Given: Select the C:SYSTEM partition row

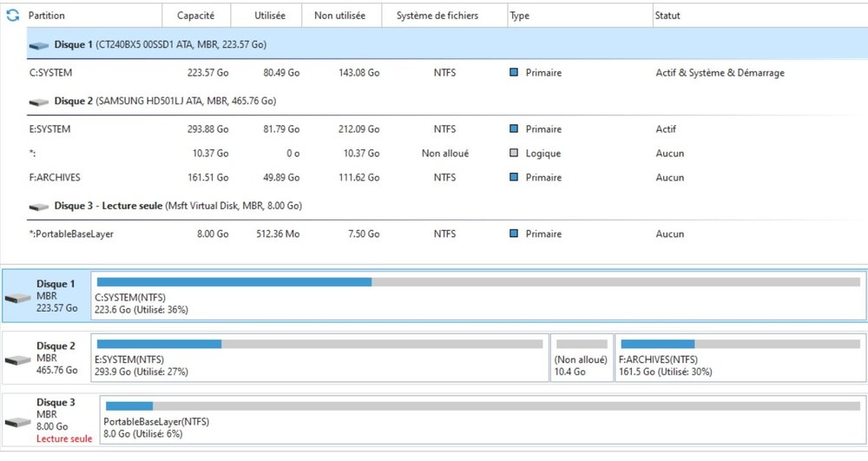Looking at the screenshot, I should click(x=52, y=73).
